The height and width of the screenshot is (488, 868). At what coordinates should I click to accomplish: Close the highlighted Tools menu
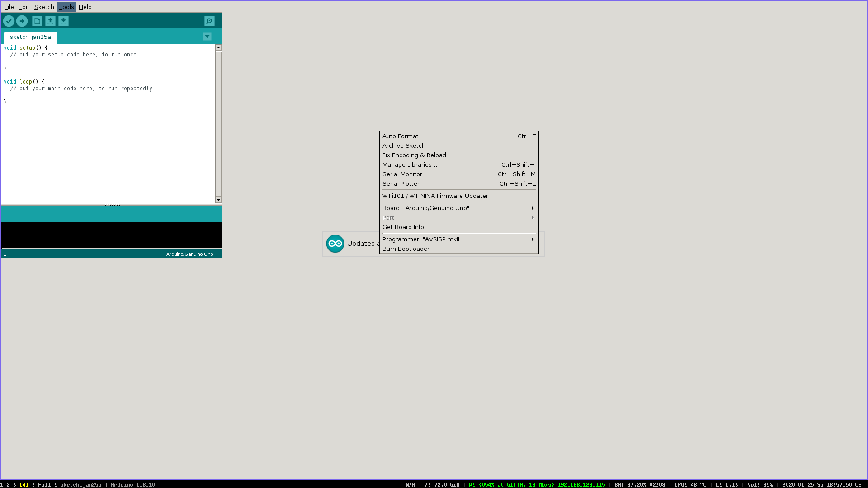[x=66, y=7]
